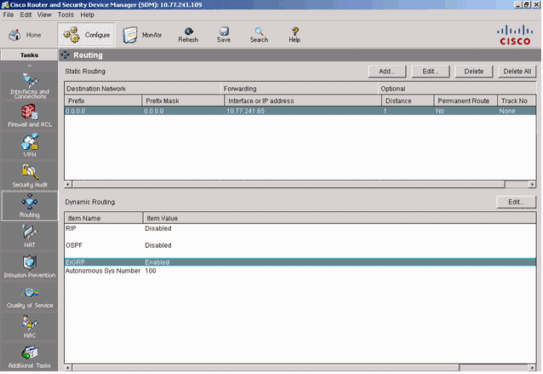Open the Home view

point(24,35)
